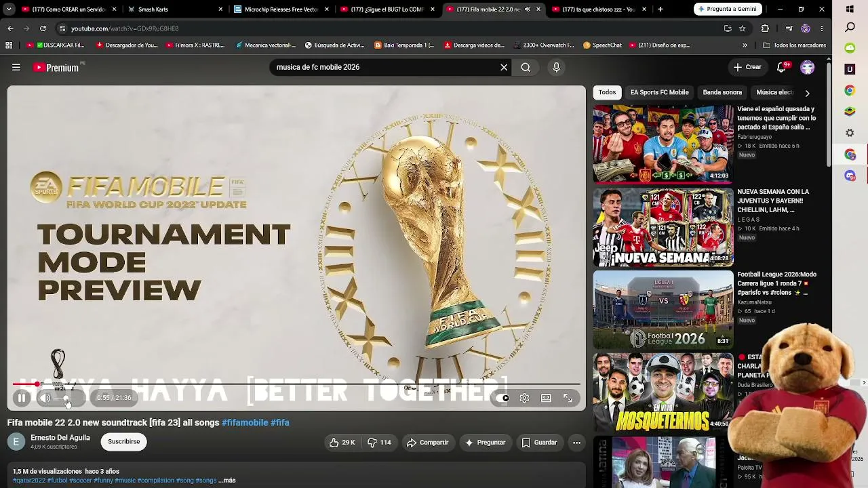Viewport: 868px width, 488px height.
Task: Open the SpeechChat bookmark
Action: click(x=602, y=45)
